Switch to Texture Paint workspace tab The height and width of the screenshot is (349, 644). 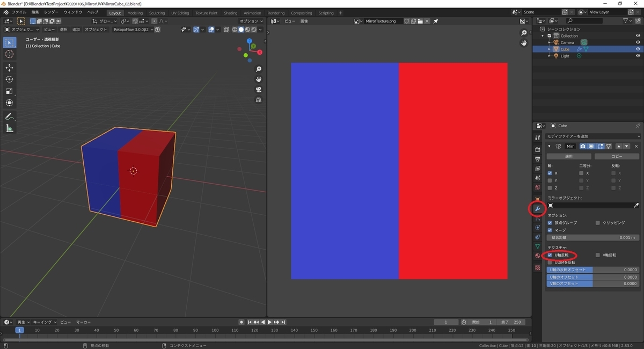click(207, 13)
